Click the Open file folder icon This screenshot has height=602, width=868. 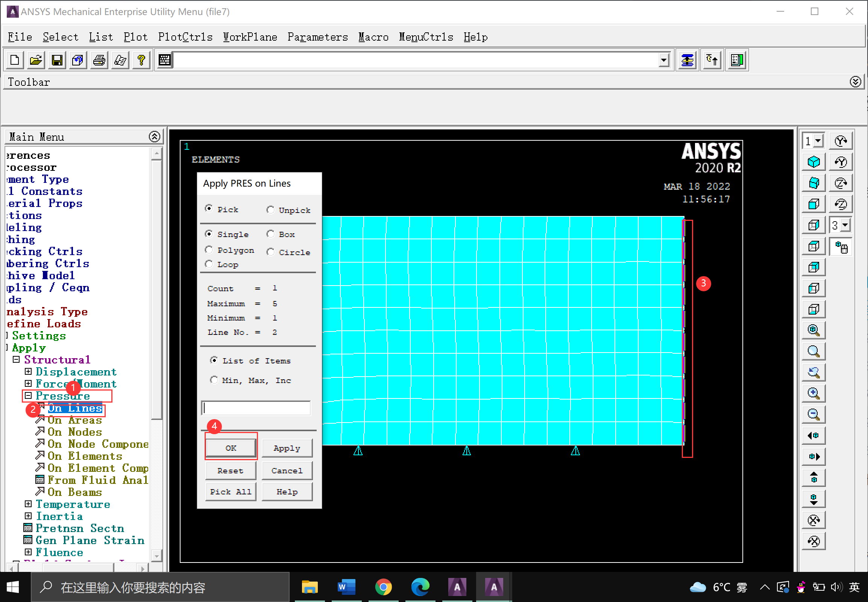coord(36,60)
